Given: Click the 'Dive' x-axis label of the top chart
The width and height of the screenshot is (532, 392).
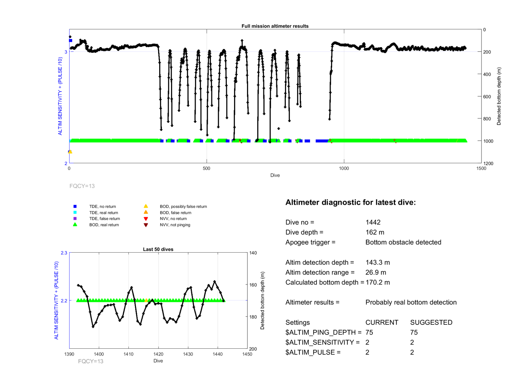Looking at the screenshot, I should (x=275, y=175).
